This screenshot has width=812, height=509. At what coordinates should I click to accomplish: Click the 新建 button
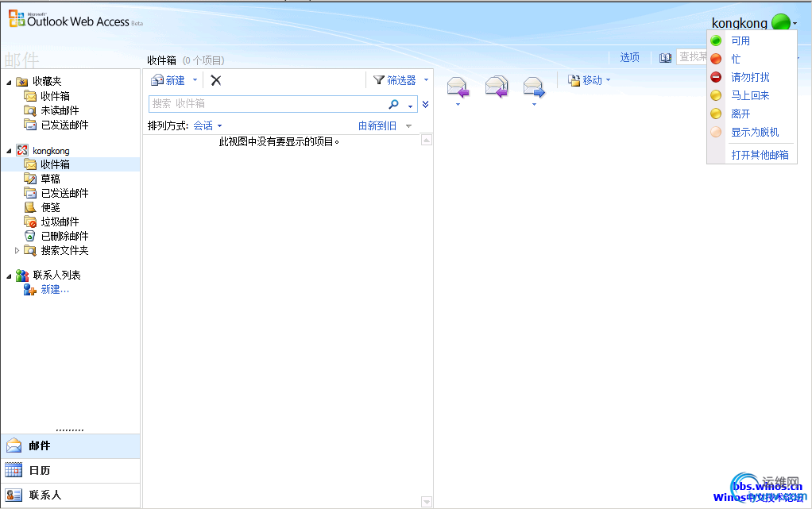168,80
